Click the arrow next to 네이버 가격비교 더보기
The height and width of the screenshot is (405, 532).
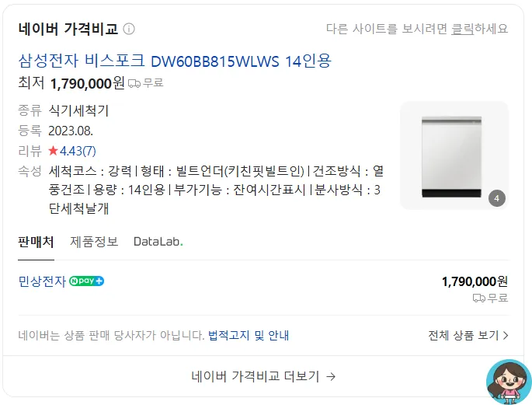[x=331, y=376]
